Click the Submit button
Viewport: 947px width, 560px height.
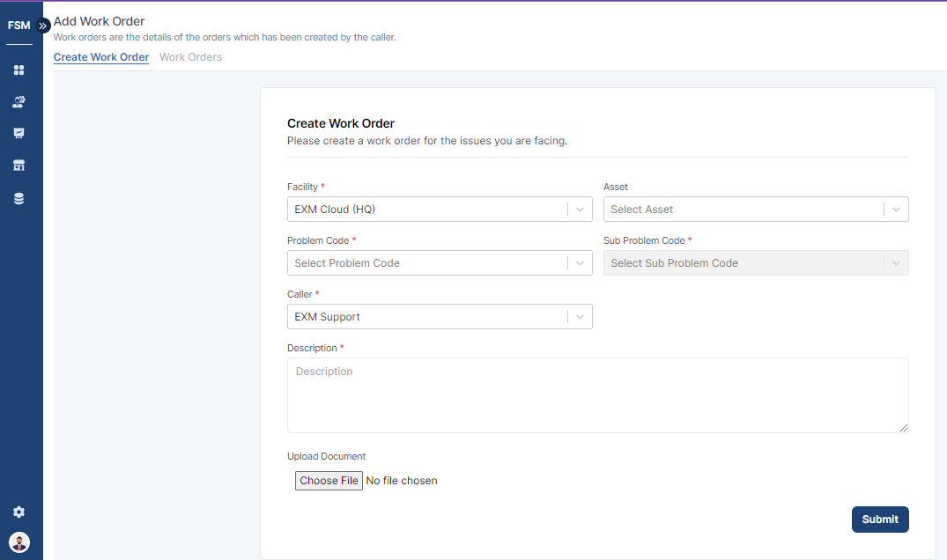tap(879, 519)
